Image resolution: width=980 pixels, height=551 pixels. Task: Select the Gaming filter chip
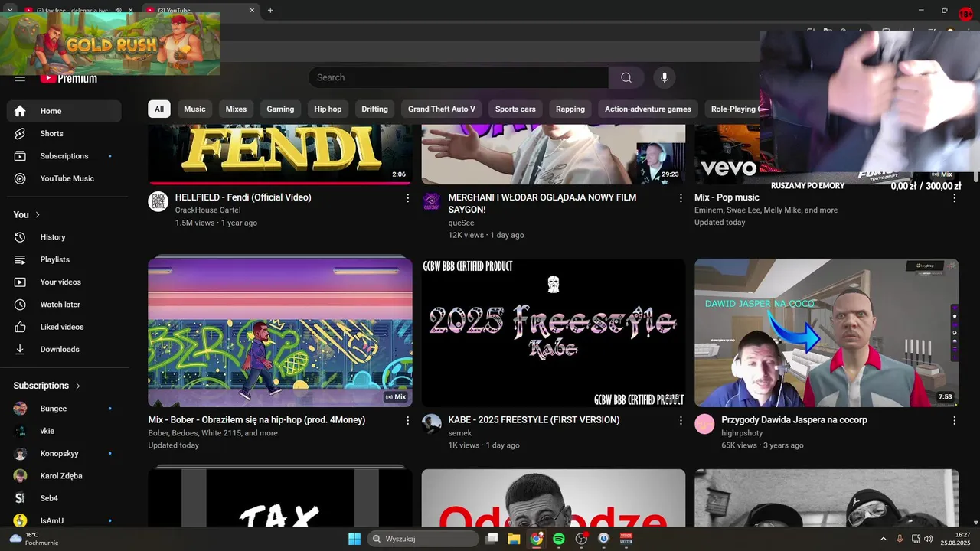[280, 109]
